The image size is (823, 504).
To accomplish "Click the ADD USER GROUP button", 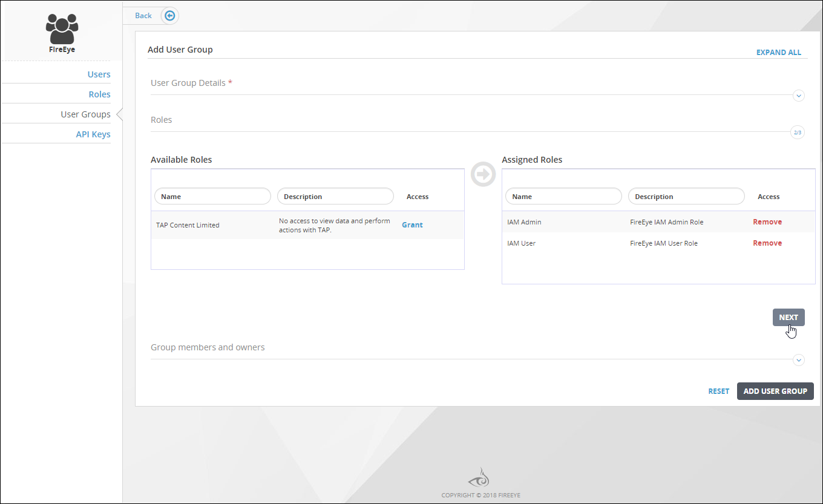I will point(775,391).
